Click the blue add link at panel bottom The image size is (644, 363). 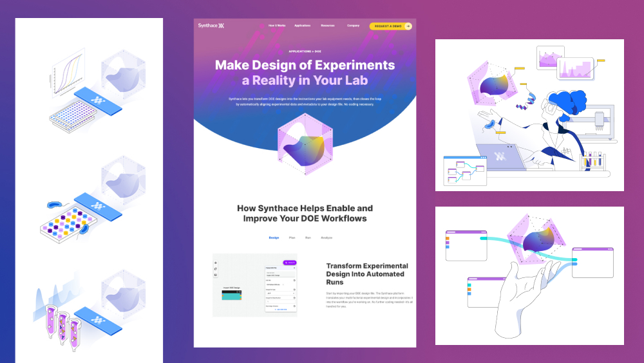click(x=281, y=310)
